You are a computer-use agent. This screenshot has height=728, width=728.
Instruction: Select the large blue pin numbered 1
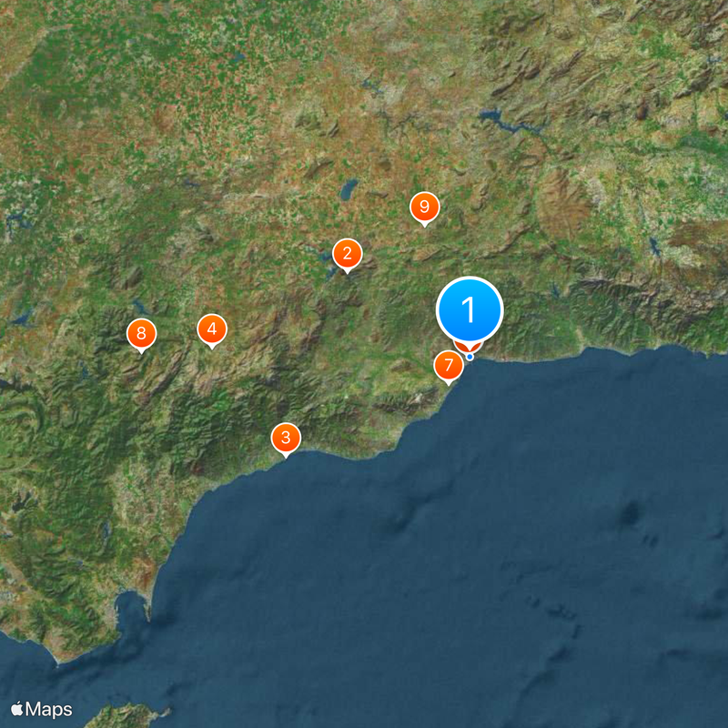click(x=470, y=309)
